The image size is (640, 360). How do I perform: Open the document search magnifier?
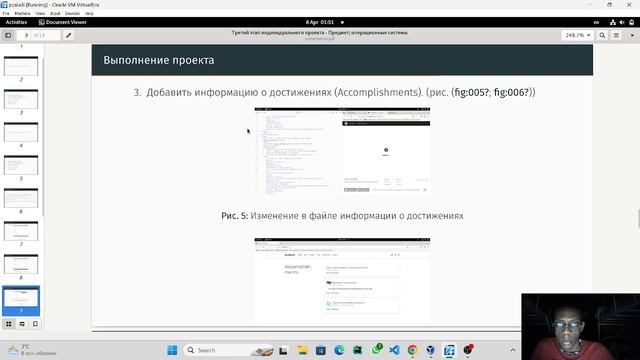coord(602,36)
